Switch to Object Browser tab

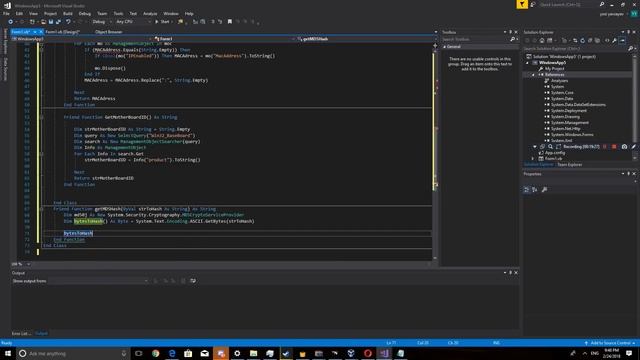(x=109, y=32)
